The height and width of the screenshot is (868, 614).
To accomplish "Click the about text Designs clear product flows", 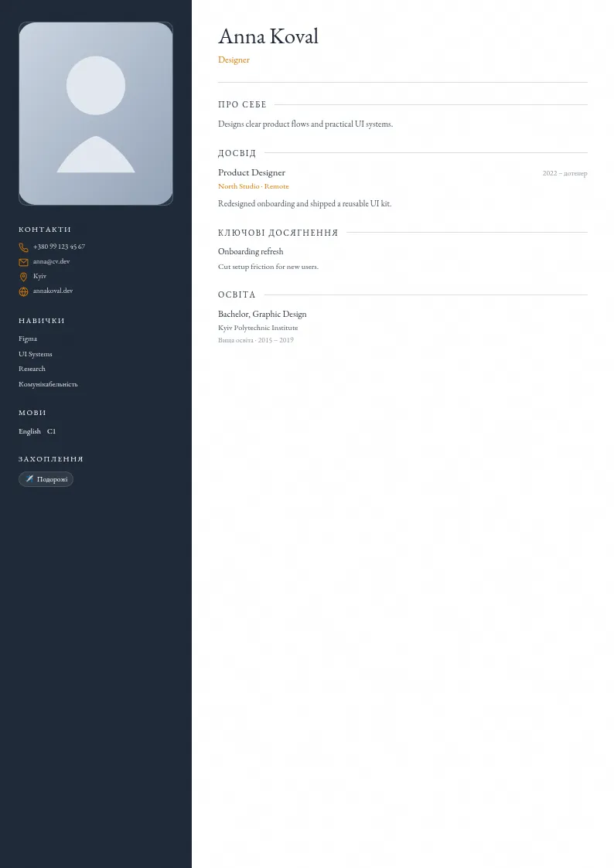I will pyautogui.click(x=305, y=124).
